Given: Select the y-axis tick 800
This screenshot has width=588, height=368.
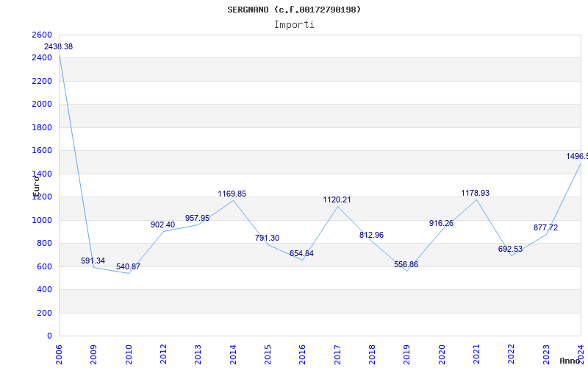Looking at the screenshot, I should click(44, 244).
